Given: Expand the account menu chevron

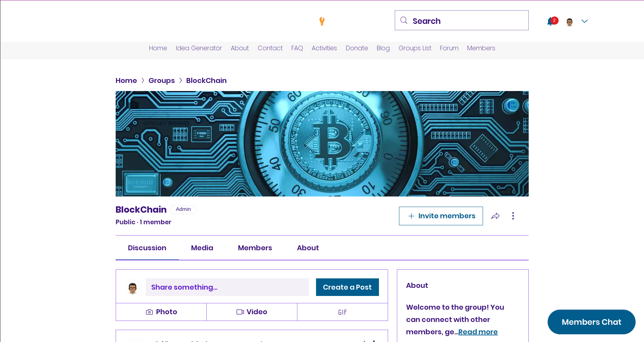Looking at the screenshot, I should pyautogui.click(x=585, y=21).
